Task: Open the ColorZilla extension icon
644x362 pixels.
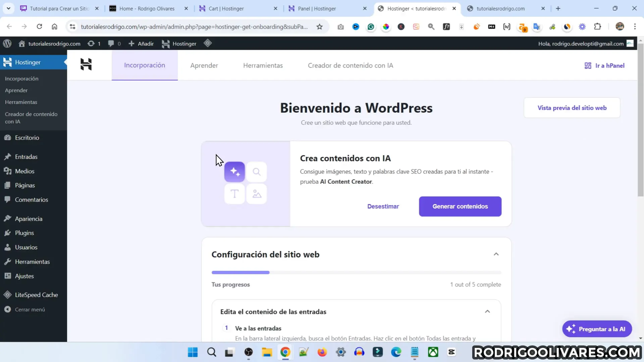Action: [386, 27]
